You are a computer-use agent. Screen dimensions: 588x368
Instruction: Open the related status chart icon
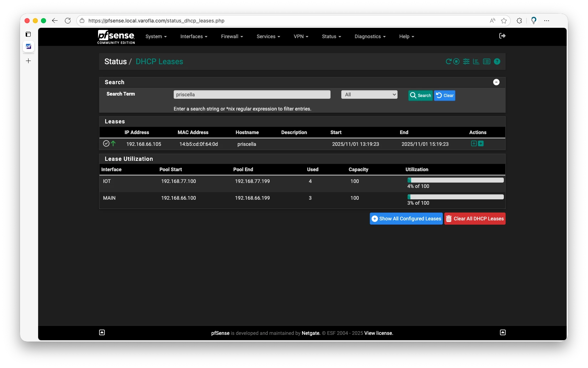[x=476, y=61]
